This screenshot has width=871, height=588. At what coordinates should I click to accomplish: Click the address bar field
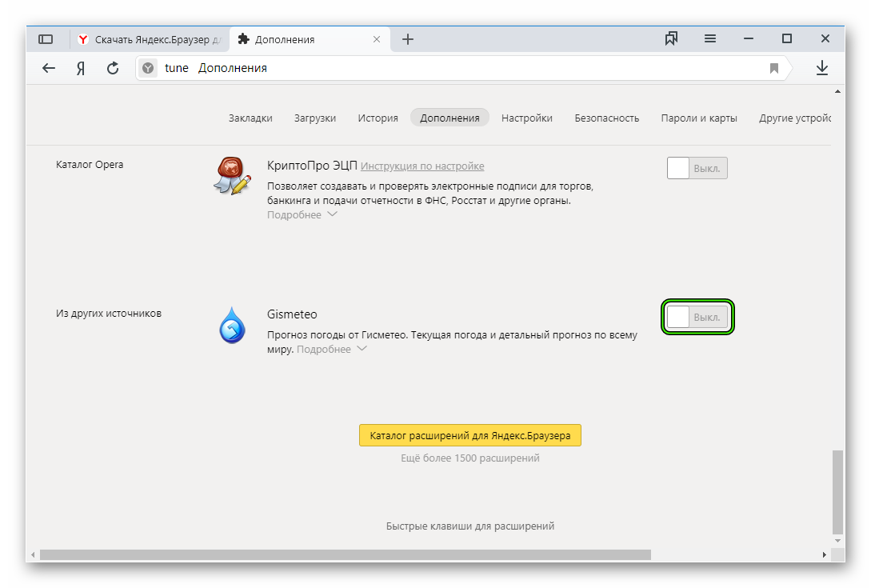click(463, 68)
